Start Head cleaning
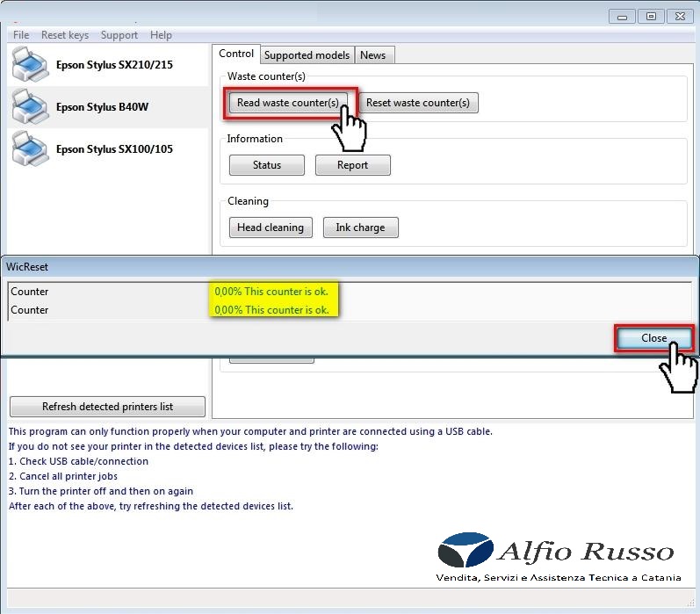Screen dimensions: 700x614 271,228
